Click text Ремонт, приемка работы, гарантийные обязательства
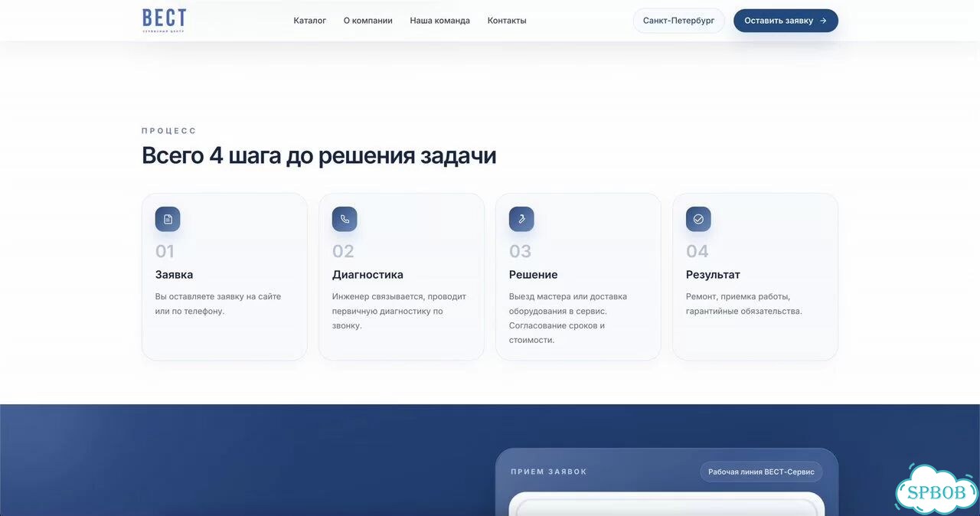 (744, 303)
